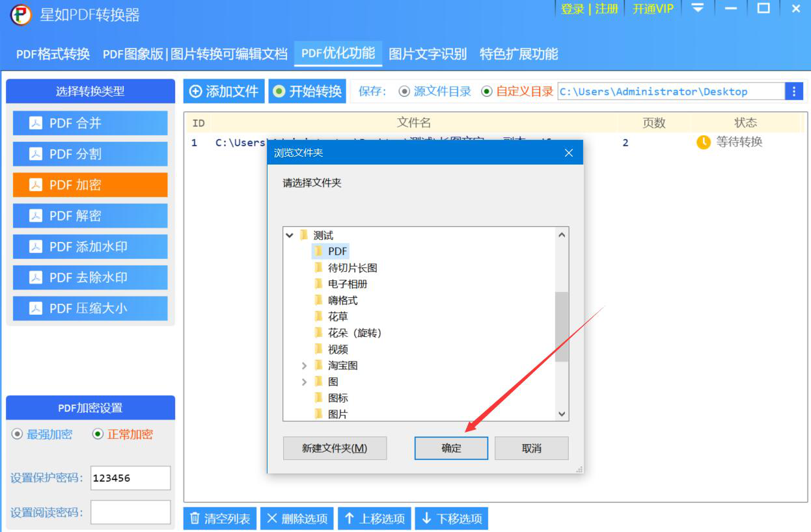This screenshot has width=811, height=532.
Task: Click the PDF icon beside PDF 加密
Action: [36, 185]
